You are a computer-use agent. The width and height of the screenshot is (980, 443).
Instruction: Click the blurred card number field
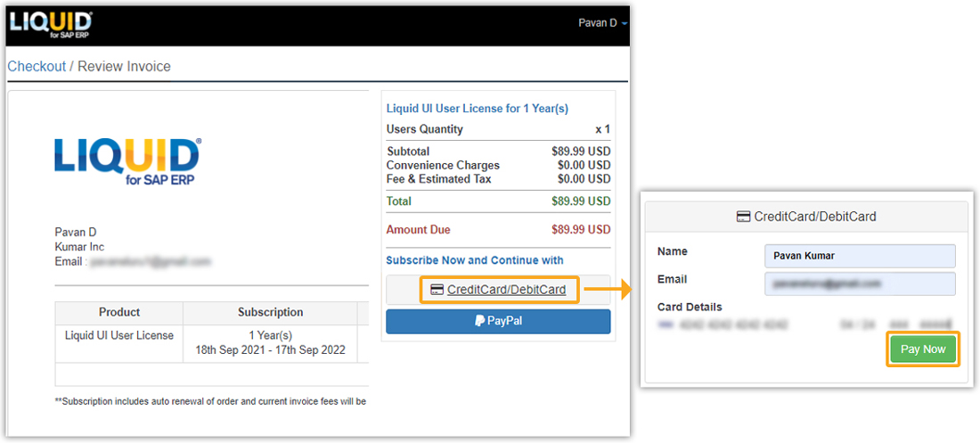(734, 324)
